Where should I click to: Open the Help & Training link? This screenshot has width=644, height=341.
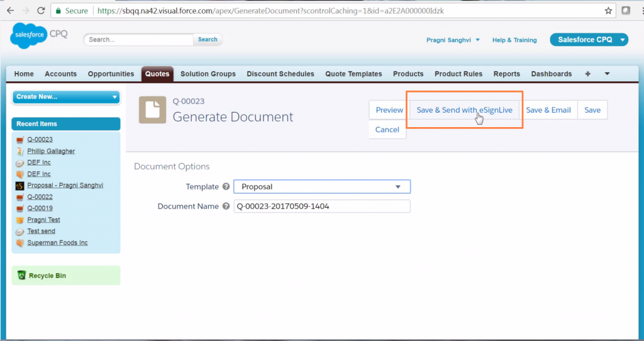click(514, 40)
